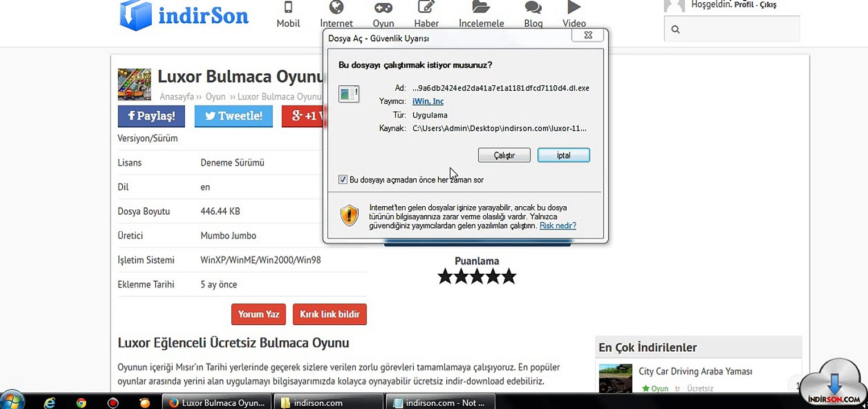Click the '446.44 KB' file size value
This screenshot has height=409, width=868.
221,211
